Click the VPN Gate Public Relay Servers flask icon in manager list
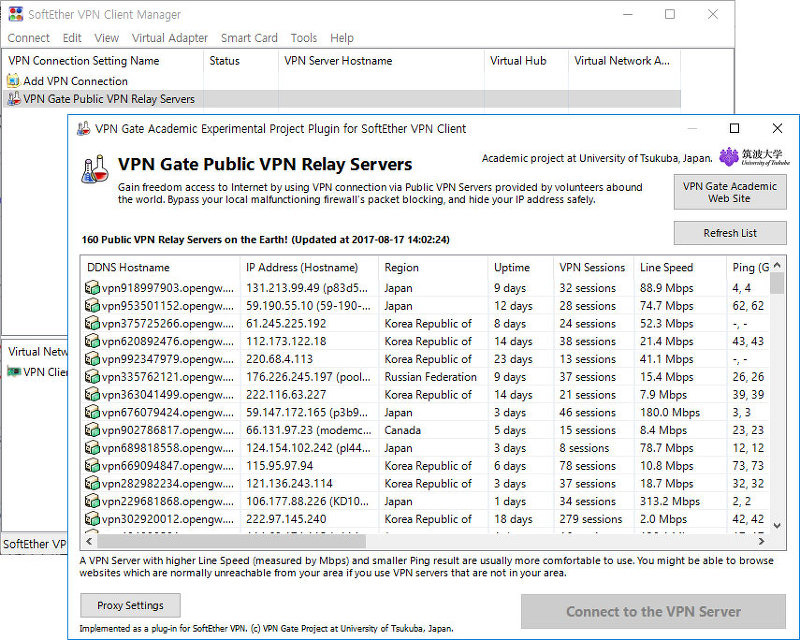The height and width of the screenshot is (640, 800). point(14,99)
